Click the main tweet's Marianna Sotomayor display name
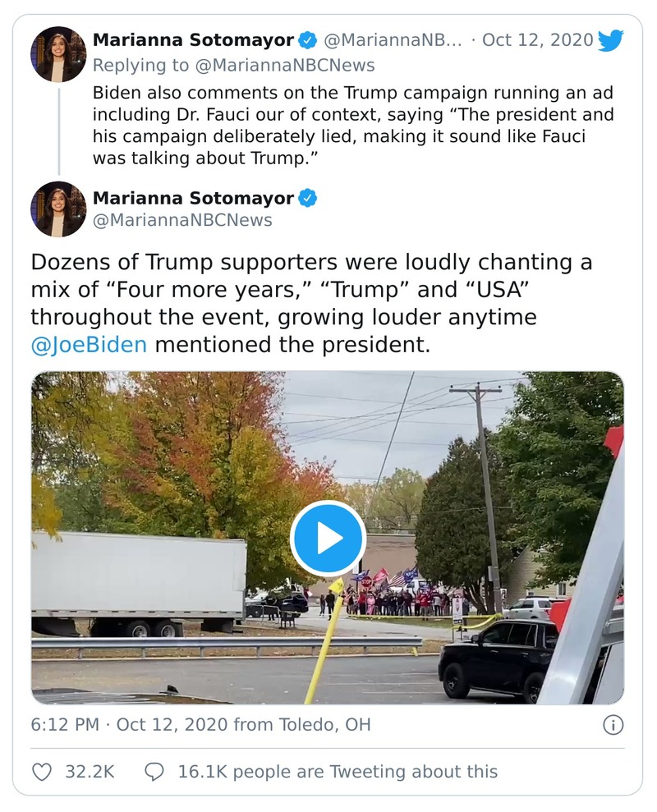657x812 pixels. (x=193, y=198)
